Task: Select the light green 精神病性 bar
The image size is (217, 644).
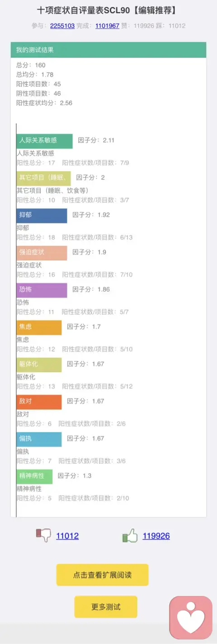Action: coord(34,476)
